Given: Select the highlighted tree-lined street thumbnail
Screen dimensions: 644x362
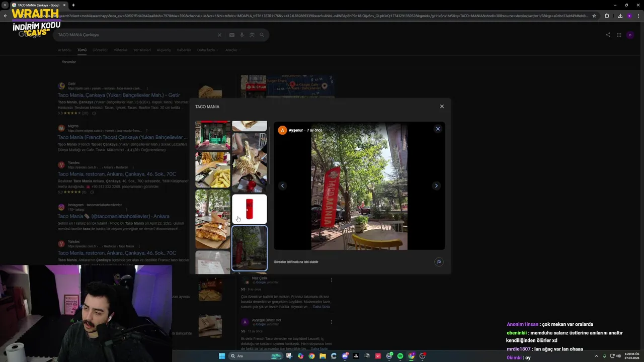Looking at the screenshot, I should (x=250, y=248).
